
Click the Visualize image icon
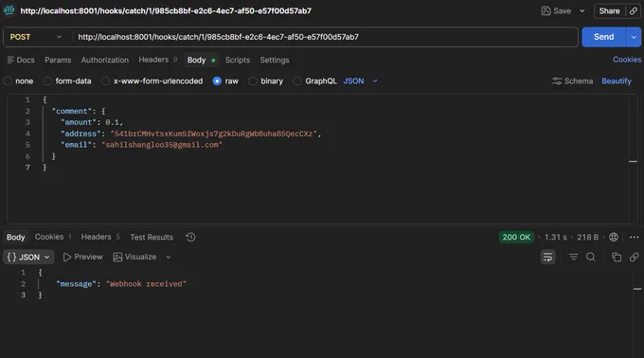coord(117,257)
